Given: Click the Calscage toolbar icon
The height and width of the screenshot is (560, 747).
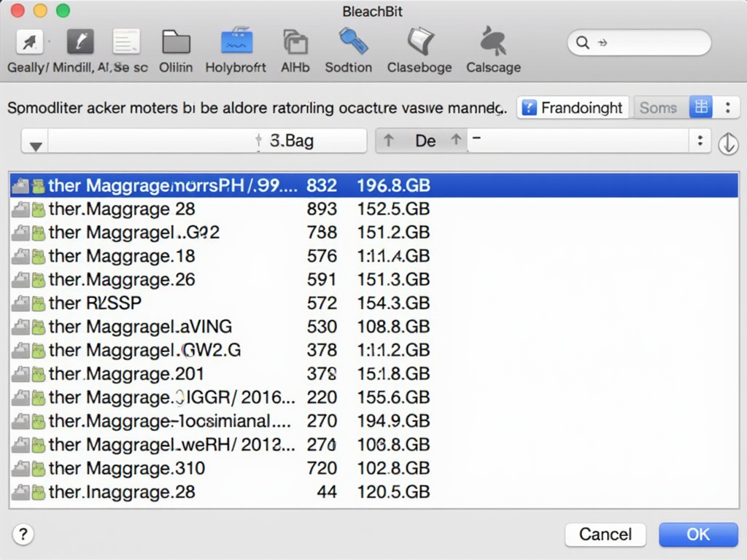Looking at the screenshot, I should [x=493, y=41].
